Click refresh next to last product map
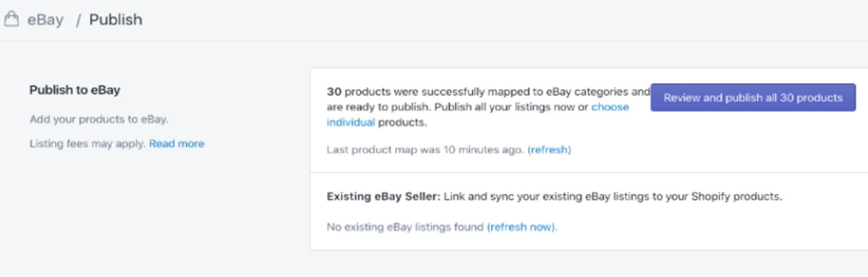 549,150
